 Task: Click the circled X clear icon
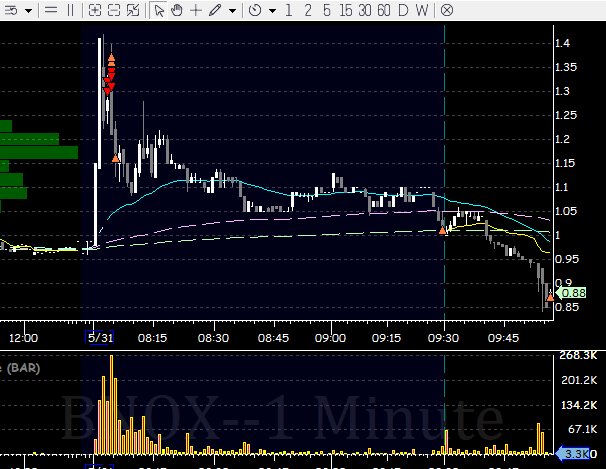pyautogui.click(x=447, y=10)
